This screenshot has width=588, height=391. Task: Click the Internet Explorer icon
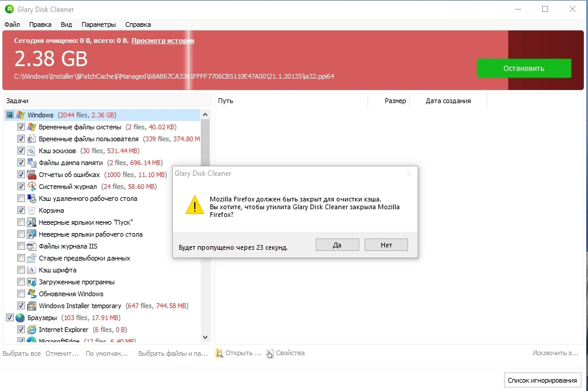tap(32, 330)
